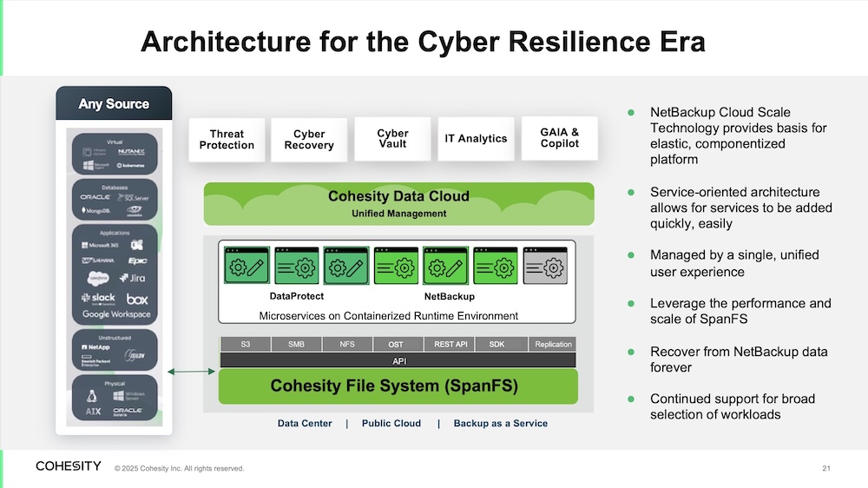The image size is (868, 488).
Task: Click the Nutanix logo
Action: click(x=131, y=152)
